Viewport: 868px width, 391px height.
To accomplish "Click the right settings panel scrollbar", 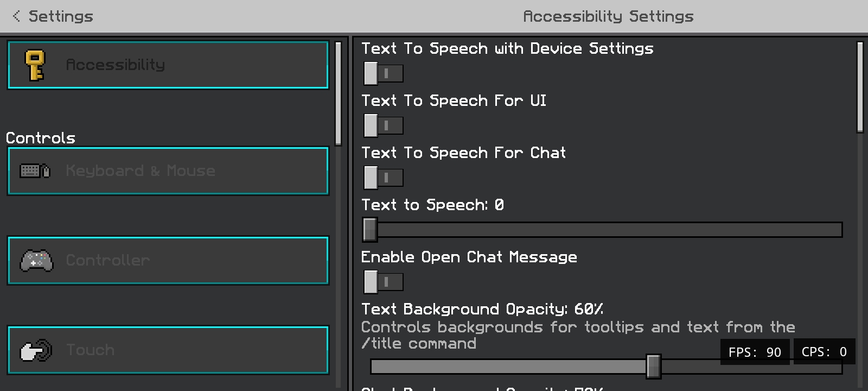I will point(860,87).
